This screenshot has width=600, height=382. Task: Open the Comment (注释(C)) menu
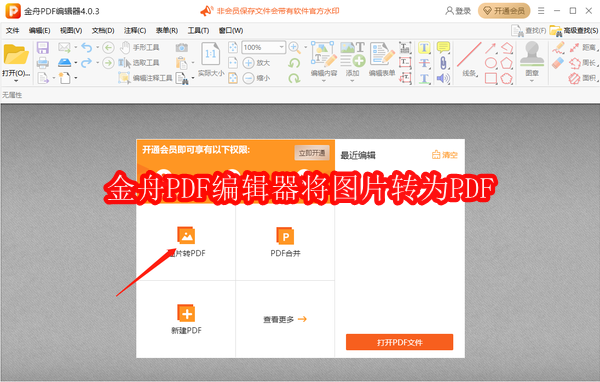pyautogui.click(x=135, y=31)
